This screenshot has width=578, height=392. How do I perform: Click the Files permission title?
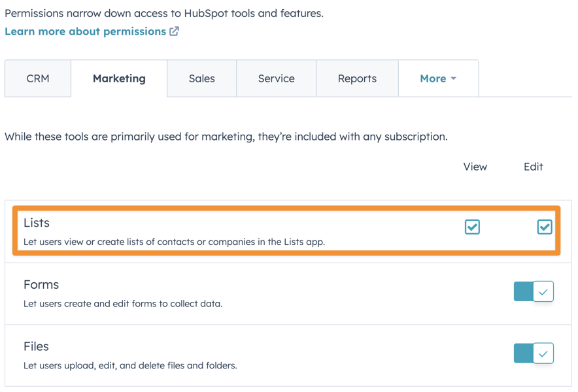pos(36,347)
